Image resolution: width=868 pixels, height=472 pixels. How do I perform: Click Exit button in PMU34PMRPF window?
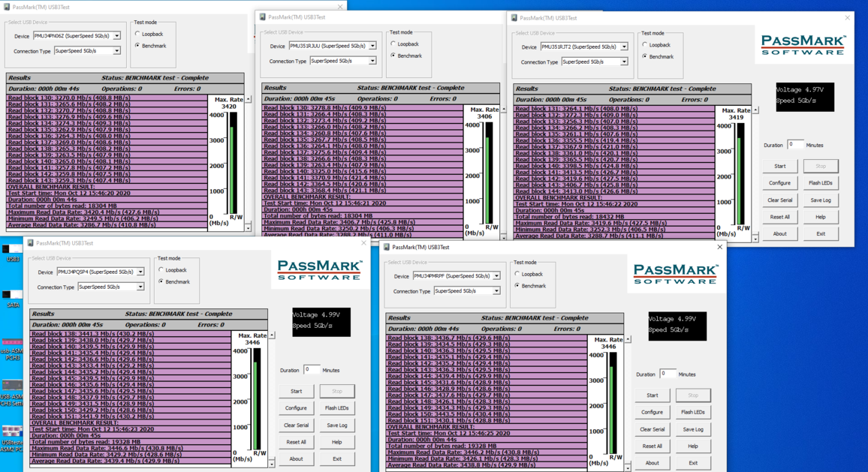coord(693,462)
